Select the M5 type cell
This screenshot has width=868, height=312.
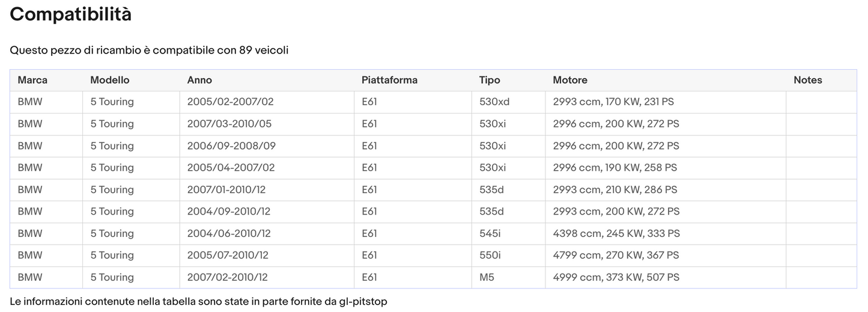point(487,277)
